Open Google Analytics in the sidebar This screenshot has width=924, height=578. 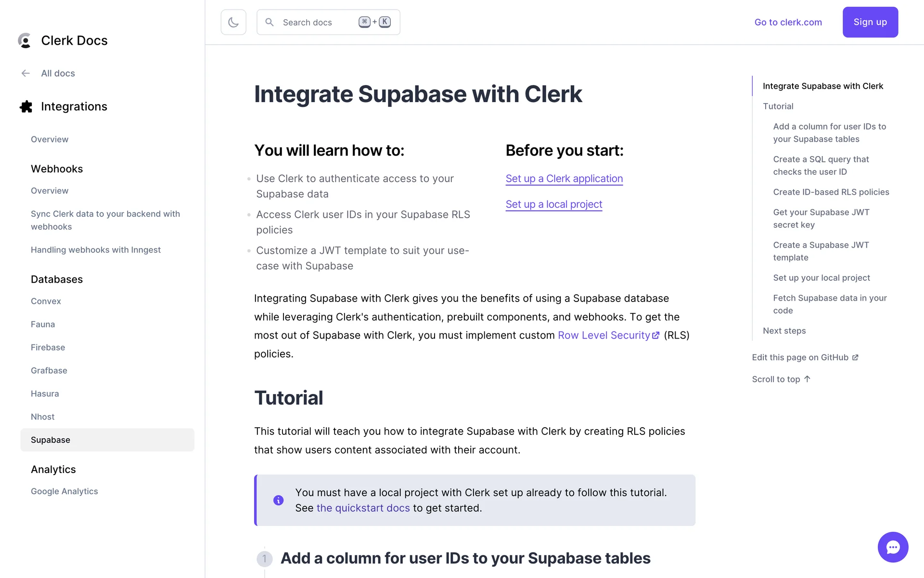(64, 491)
